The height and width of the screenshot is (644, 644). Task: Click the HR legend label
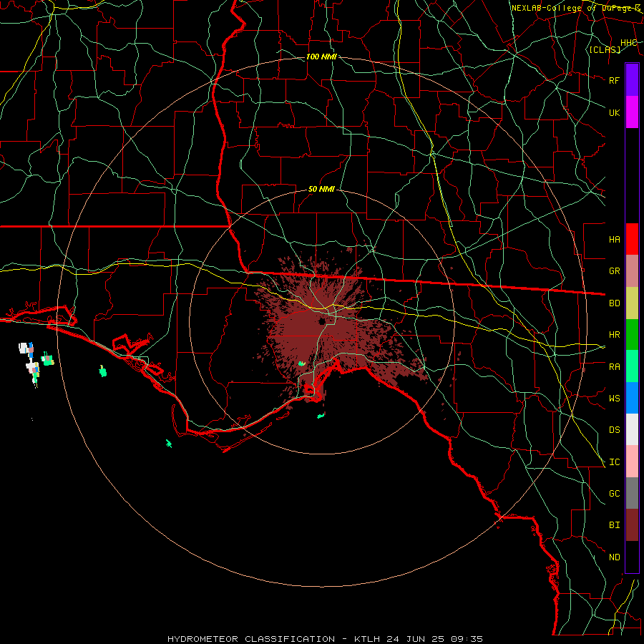click(614, 335)
